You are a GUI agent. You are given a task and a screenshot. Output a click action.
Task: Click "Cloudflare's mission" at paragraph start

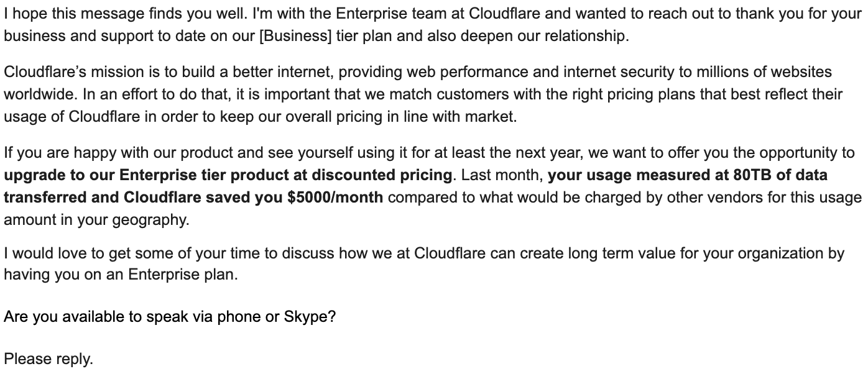click(73, 72)
